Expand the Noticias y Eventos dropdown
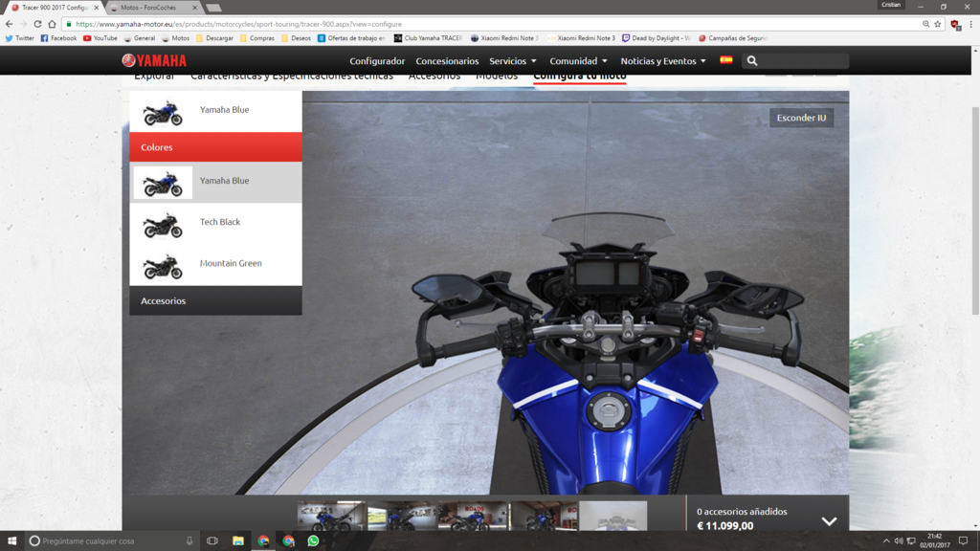This screenshot has width=980, height=551. (663, 61)
